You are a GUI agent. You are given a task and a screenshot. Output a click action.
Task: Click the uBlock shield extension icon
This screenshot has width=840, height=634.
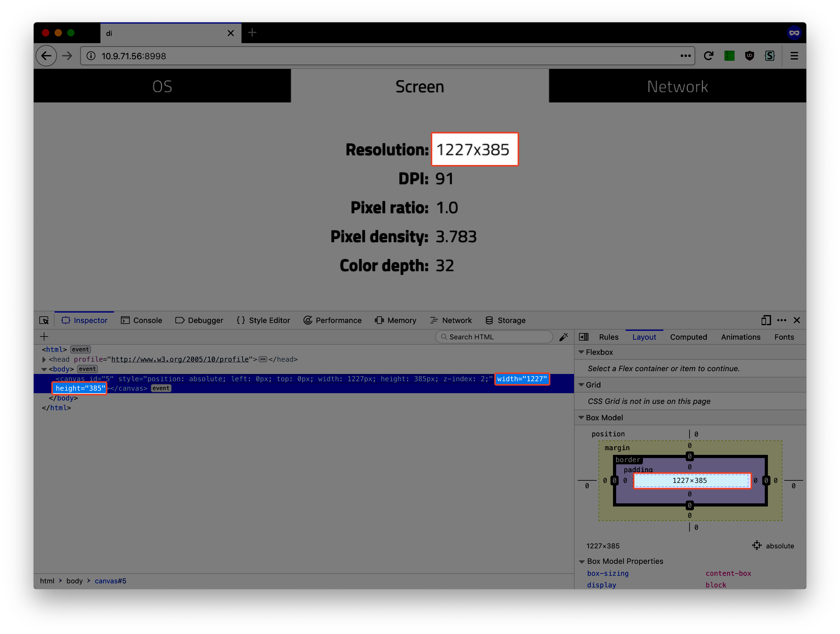tap(749, 56)
